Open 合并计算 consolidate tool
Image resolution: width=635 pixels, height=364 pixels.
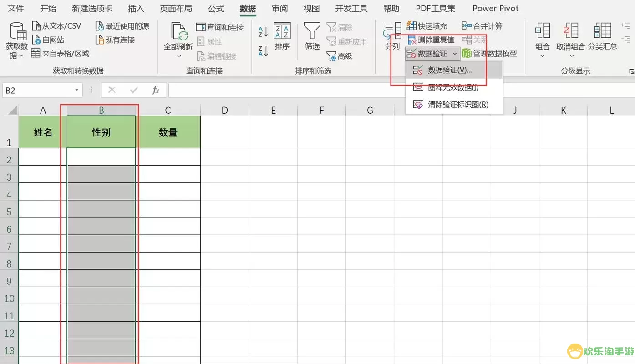click(482, 26)
